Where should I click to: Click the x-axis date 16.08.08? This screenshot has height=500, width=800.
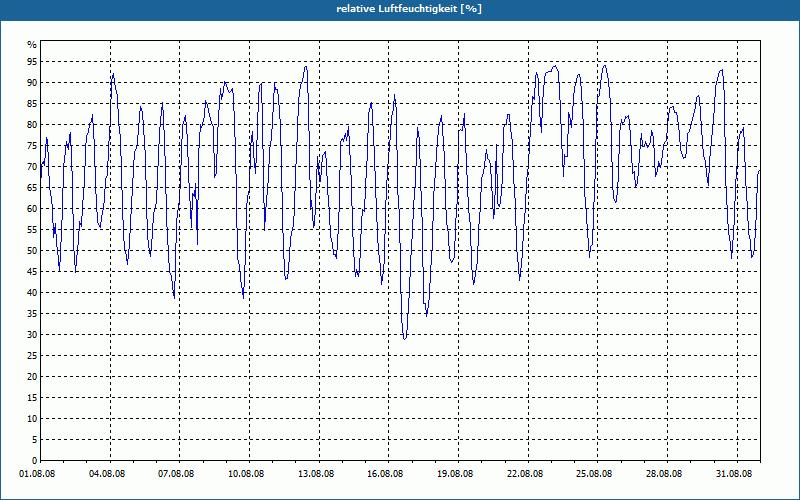point(386,474)
